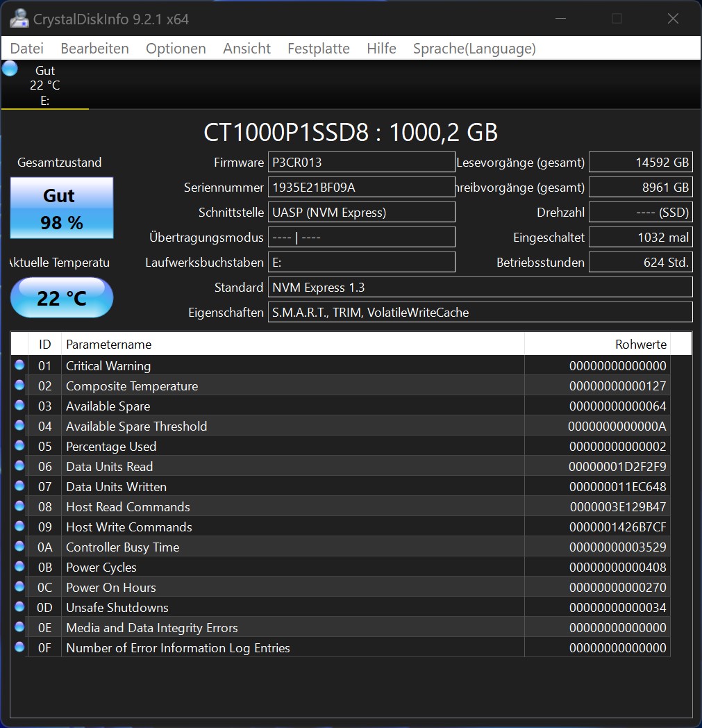Click the blue status orb for drive E:
The image size is (702, 728).
coord(10,69)
